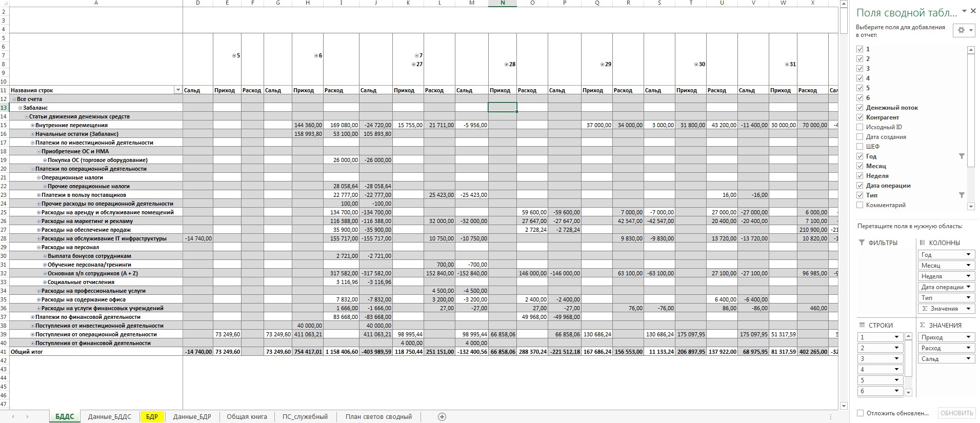Open pivot fields pane options arrow

tap(964, 11)
